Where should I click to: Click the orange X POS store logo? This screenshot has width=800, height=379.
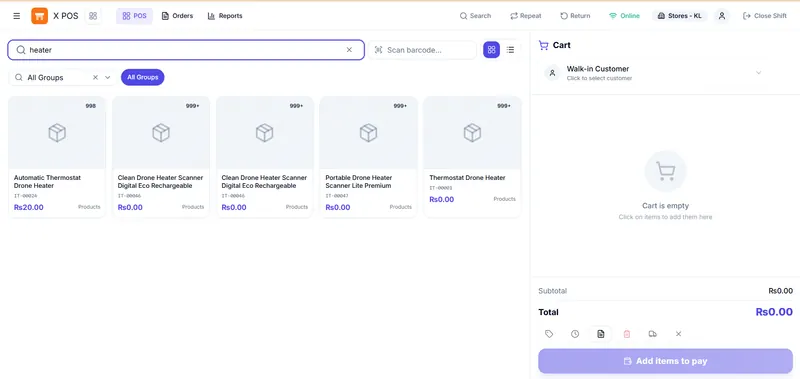pyautogui.click(x=39, y=16)
